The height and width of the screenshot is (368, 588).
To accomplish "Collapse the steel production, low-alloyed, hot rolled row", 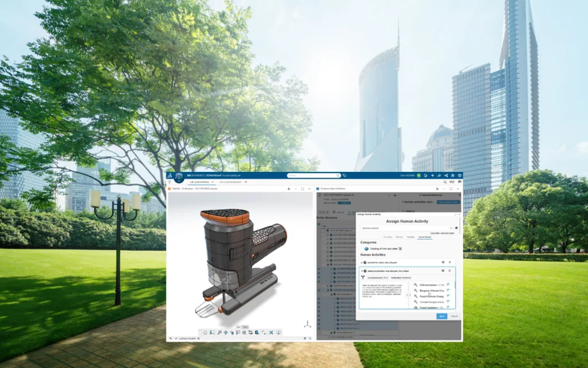I will [x=361, y=270].
